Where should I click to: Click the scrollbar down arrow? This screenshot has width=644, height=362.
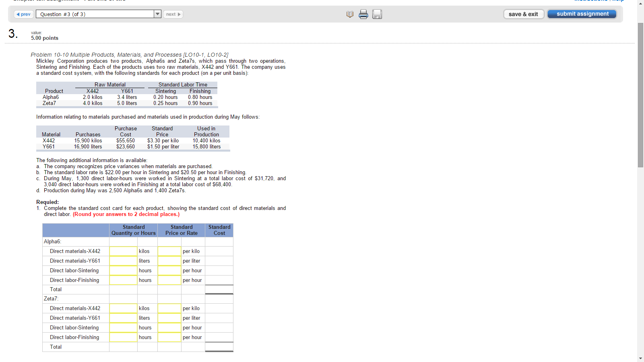pyautogui.click(x=640, y=358)
